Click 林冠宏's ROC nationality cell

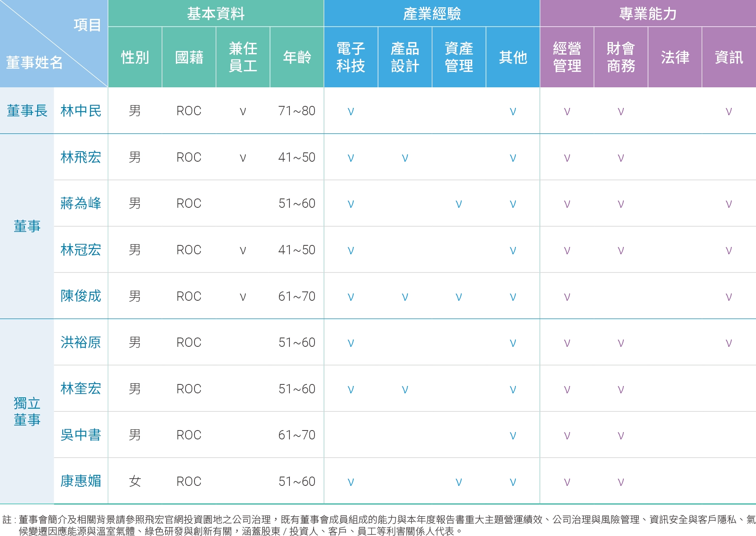click(x=189, y=250)
